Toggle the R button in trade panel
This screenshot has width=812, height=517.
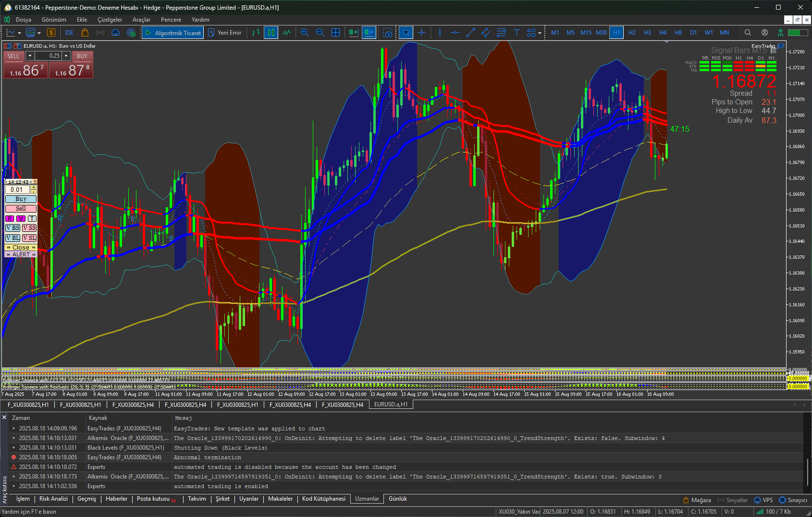pyautogui.click(x=10, y=218)
